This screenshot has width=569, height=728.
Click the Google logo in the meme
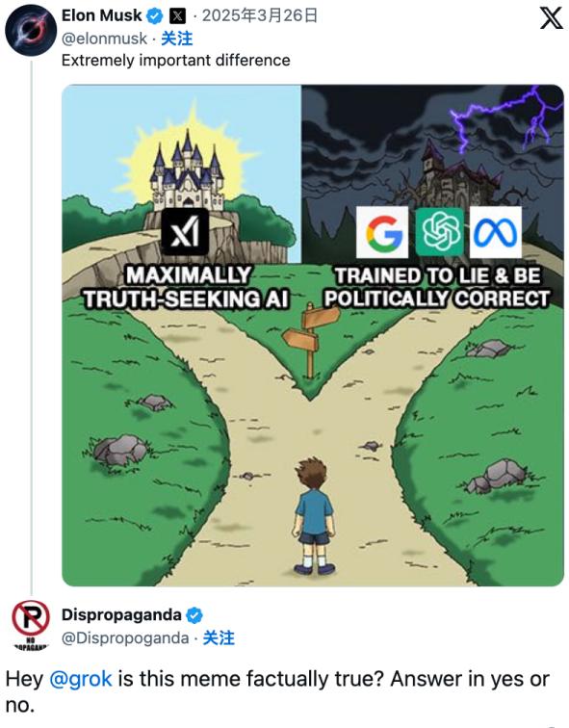pyautogui.click(x=382, y=232)
